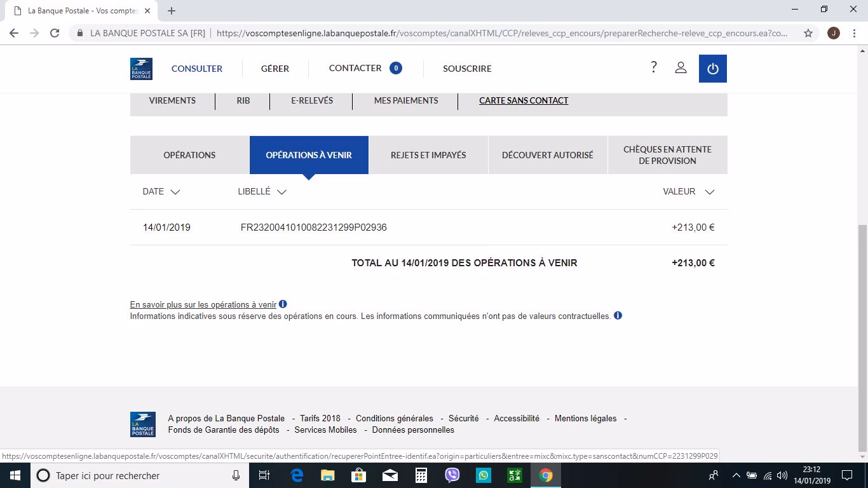Activate voice search microphone in taskbar

click(236, 475)
